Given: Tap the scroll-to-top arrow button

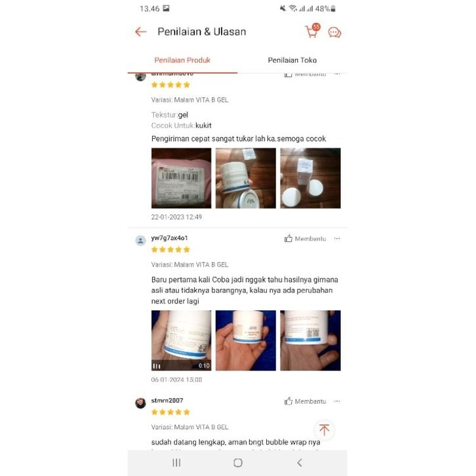Looking at the screenshot, I should coord(324,429).
